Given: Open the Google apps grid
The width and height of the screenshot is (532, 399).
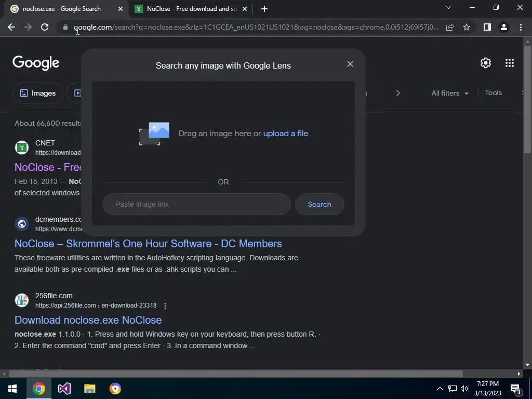Looking at the screenshot, I should click(x=509, y=63).
